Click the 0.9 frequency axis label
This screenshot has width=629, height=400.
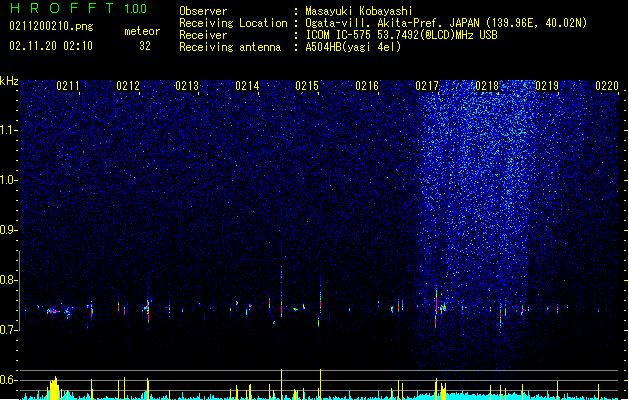[x=8, y=230]
